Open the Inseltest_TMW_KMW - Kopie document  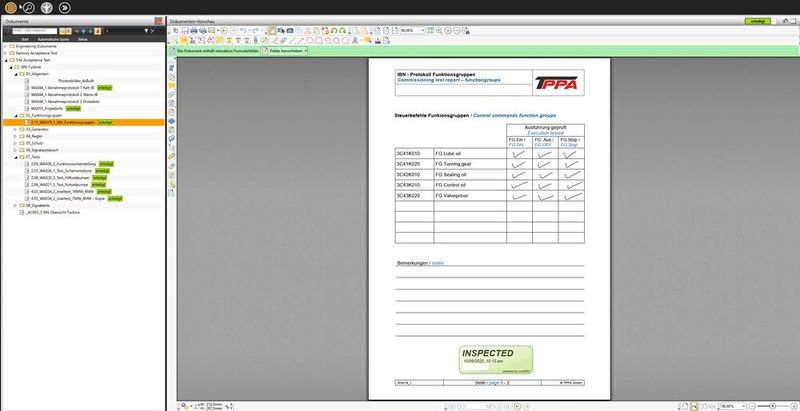tap(67, 198)
